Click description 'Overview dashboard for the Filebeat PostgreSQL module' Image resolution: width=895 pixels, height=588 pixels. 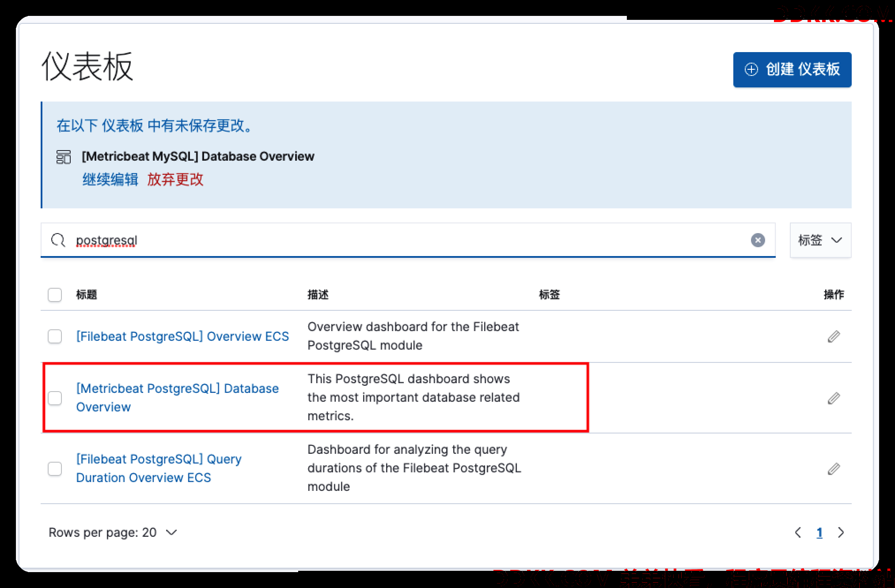pyautogui.click(x=413, y=336)
